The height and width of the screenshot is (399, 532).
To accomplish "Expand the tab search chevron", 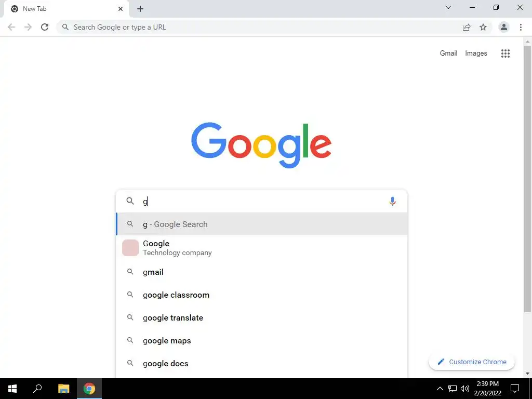I will [448, 7].
